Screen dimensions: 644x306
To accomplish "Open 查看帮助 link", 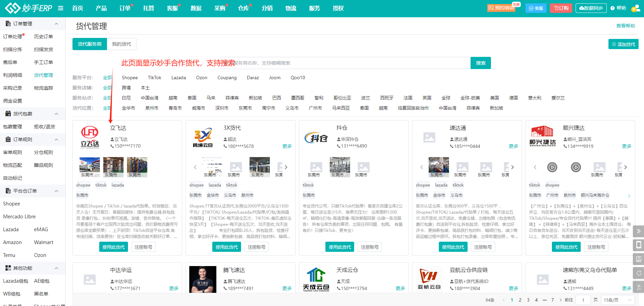I will 626,26.
